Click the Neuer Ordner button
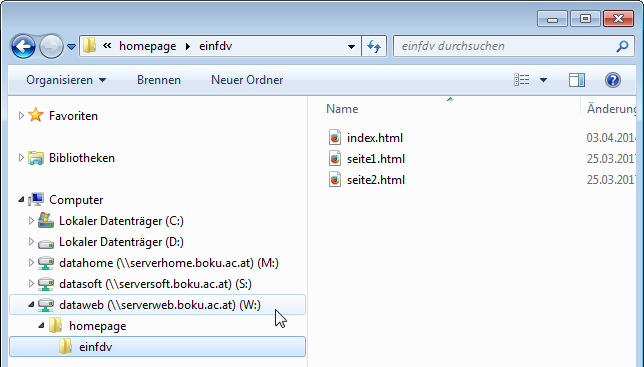The height and width of the screenshot is (367, 644). tap(247, 80)
